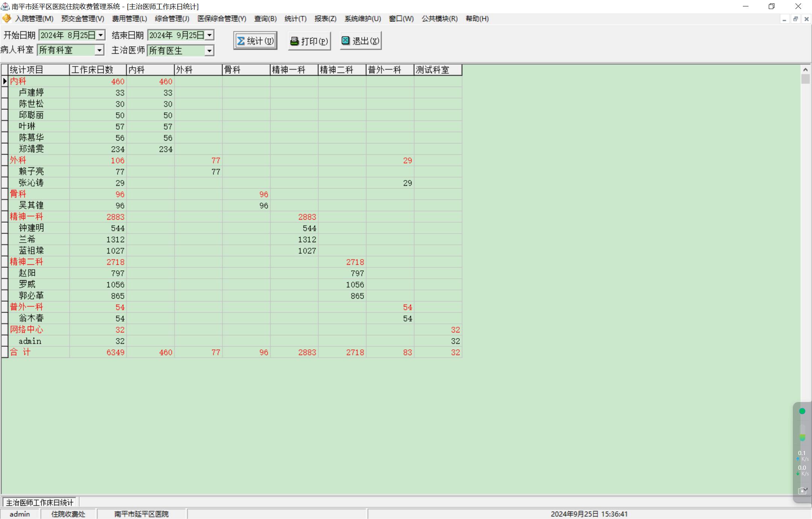This screenshot has height=519, width=812.
Task: Open the 结束日期 date dropdown
Action: pos(209,35)
